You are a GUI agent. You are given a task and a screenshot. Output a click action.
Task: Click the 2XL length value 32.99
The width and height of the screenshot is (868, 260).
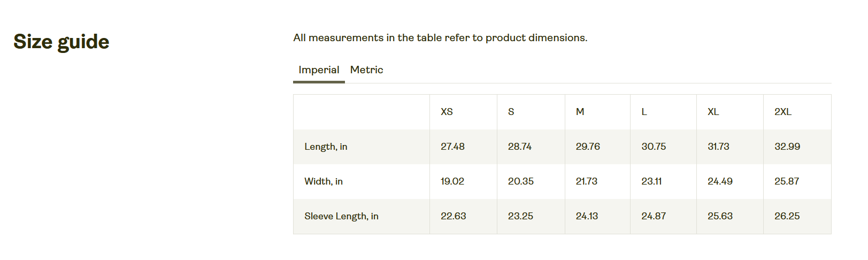click(x=787, y=147)
